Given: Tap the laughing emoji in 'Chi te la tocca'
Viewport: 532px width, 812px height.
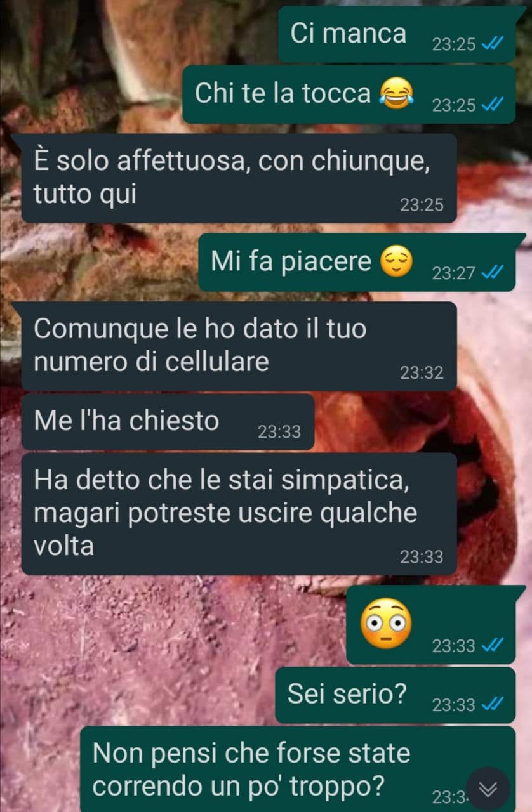Looking at the screenshot, I should click(x=396, y=94).
